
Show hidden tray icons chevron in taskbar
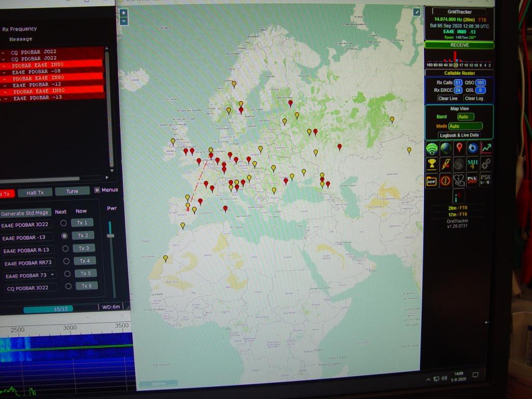click(x=429, y=379)
